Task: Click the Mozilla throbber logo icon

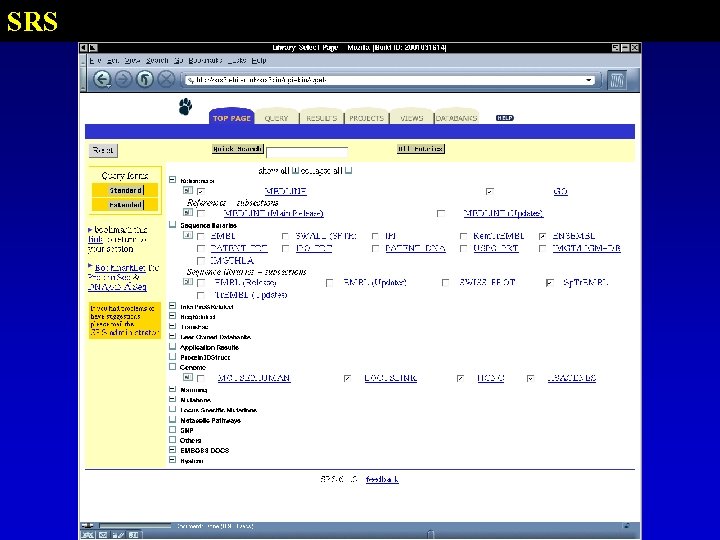Action: click(618, 80)
